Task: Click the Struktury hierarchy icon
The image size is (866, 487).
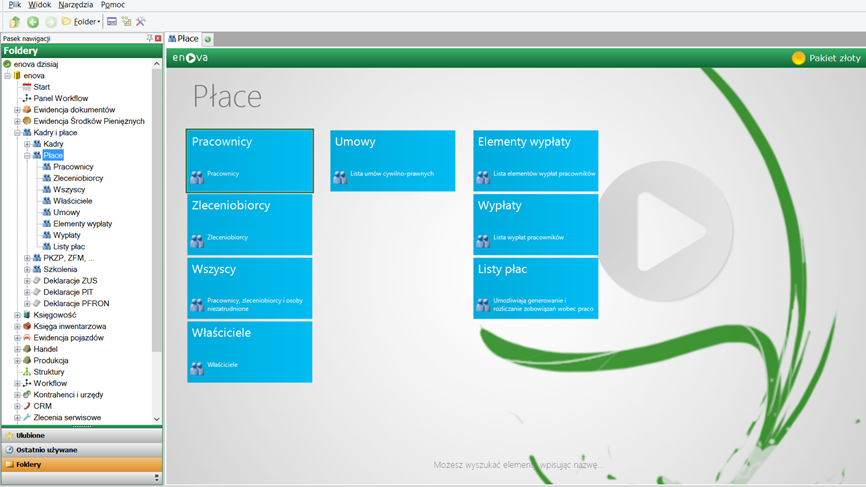Action: (x=27, y=372)
